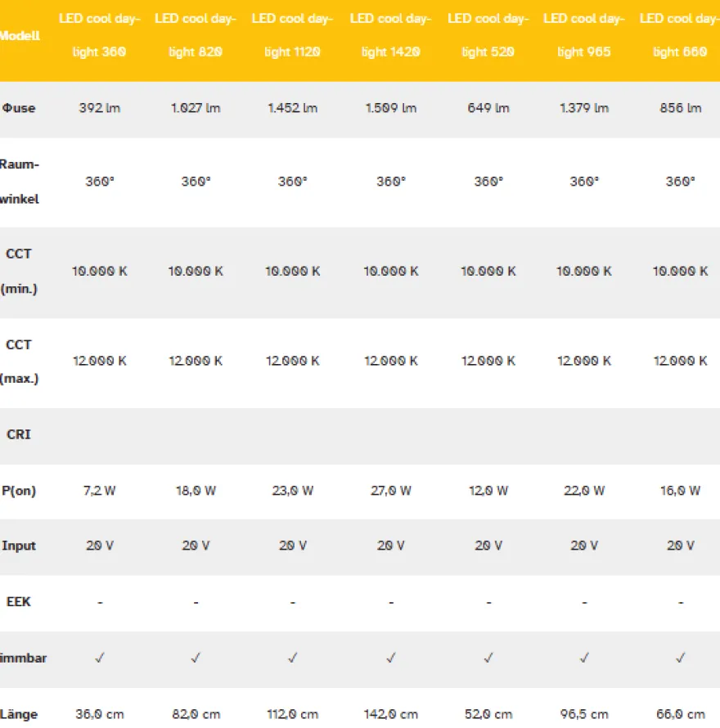Click the 'CCT (max.)' row label
The image size is (720, 728).
pos(19,362)
